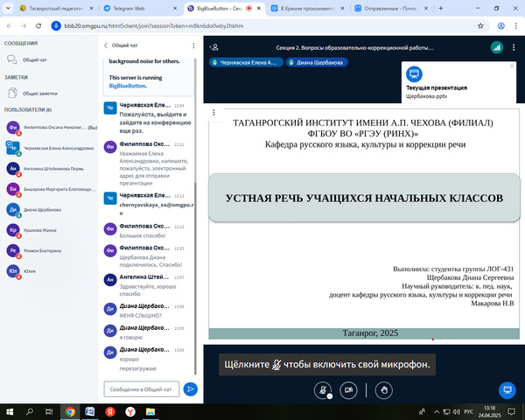Screen dimensions: 525x420
Task: Toggle the webcam sharing button
Action: 349,389
